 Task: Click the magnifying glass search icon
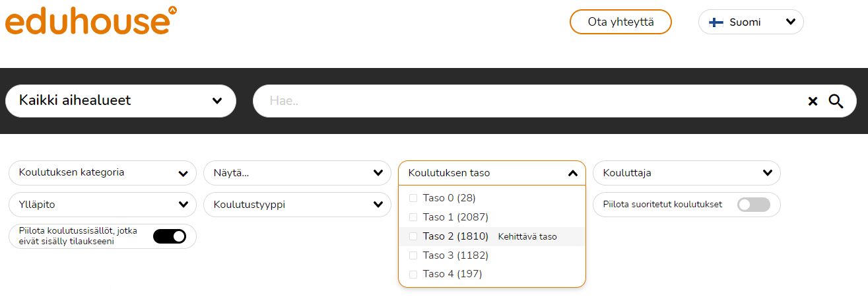(x=836, y=101)
